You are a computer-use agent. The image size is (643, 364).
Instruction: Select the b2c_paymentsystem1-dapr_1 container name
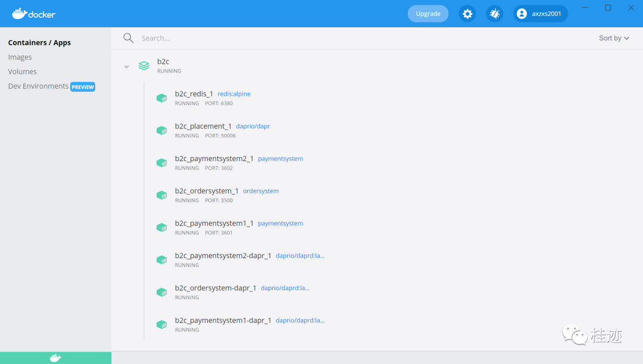click(223, 320)
